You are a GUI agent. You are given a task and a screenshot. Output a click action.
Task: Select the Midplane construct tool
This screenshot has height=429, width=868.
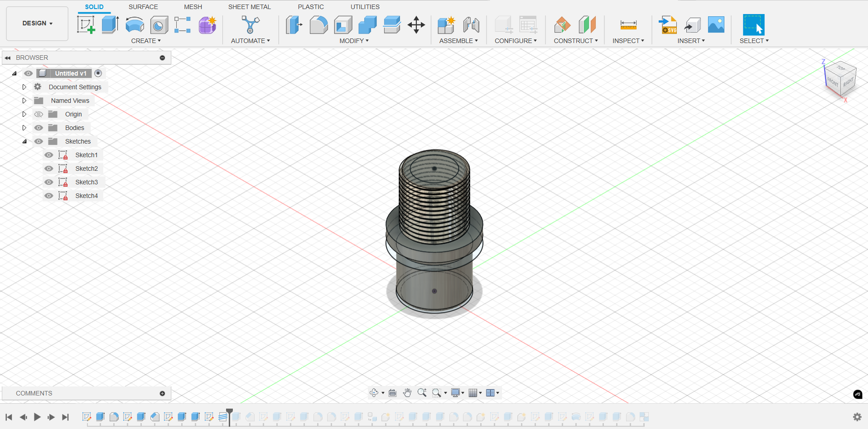[587, 24]
